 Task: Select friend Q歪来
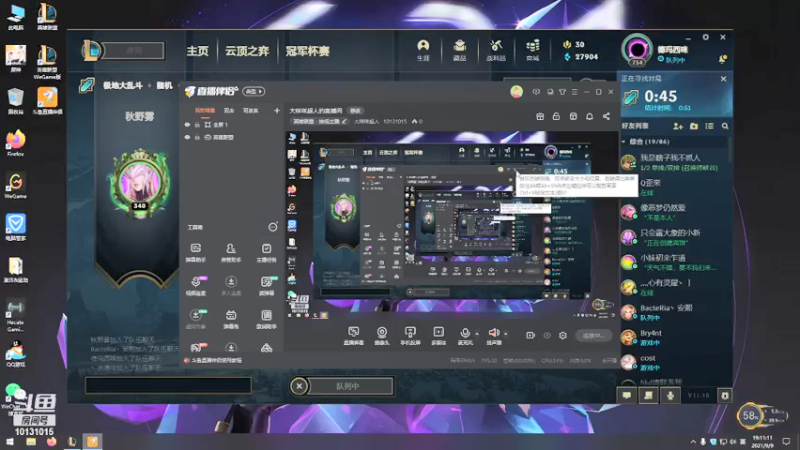(x=675, y=187)
